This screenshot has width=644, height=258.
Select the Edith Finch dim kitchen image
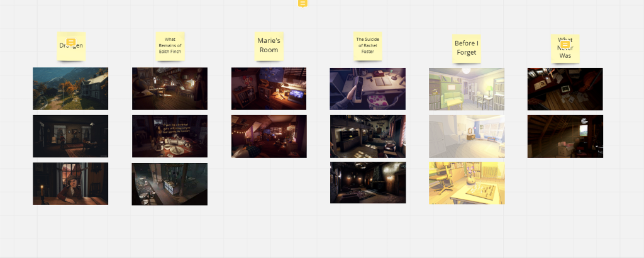click(x=170, y=184)
